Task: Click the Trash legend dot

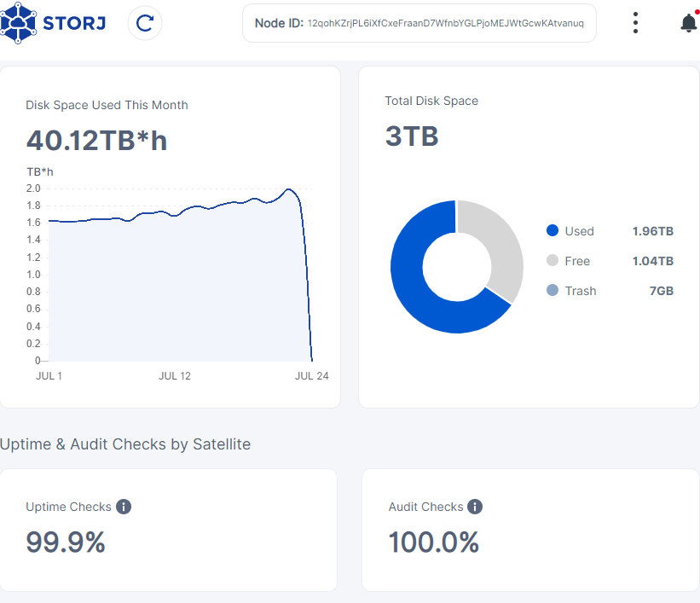Action: (552, 291)
